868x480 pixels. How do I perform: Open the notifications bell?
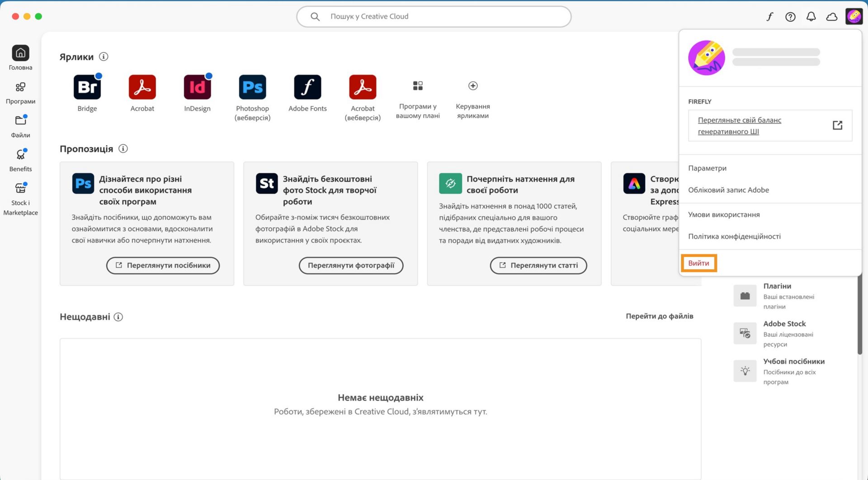coord(811,16)
